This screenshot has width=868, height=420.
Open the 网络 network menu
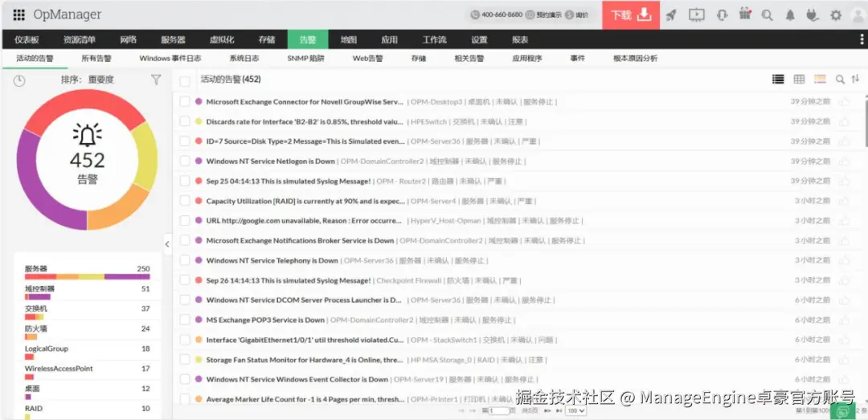pyautogui.click(x=129, y=40)
